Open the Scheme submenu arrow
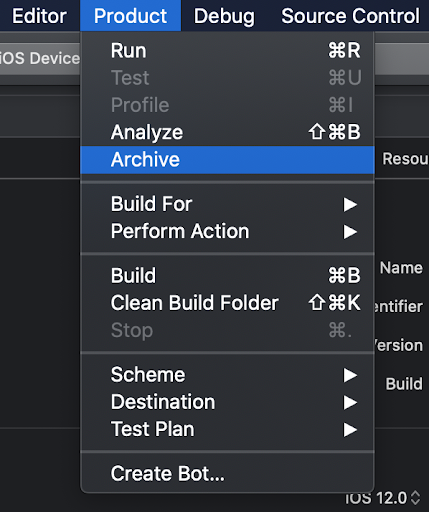429x512 pixels. [350, 375]
